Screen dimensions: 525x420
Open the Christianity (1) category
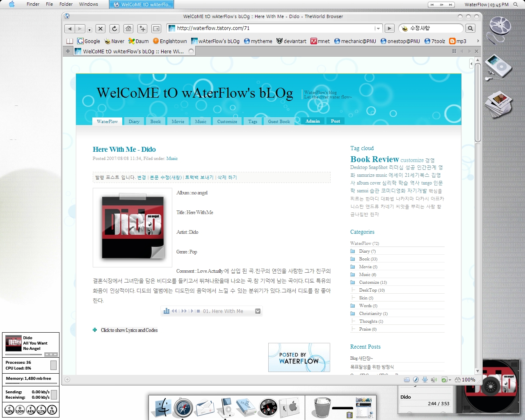373,313
